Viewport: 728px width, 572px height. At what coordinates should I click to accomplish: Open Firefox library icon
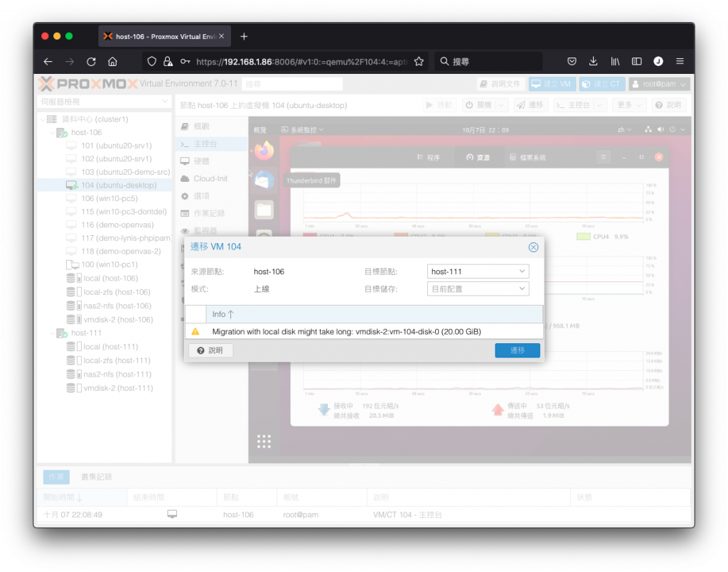click(x=615, y=61)
